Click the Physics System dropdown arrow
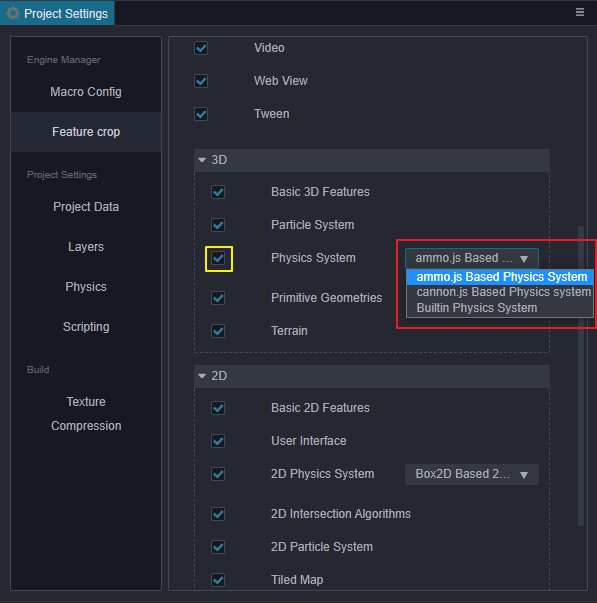Viewport: 597px width, 603px height. (524, 258)
